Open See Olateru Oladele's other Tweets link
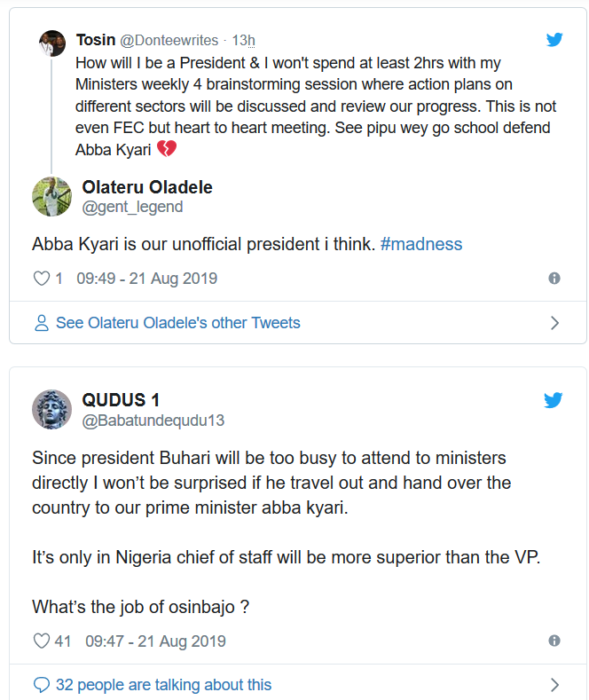This screenshot has width=589, height=700. click(x=177, y=323)
